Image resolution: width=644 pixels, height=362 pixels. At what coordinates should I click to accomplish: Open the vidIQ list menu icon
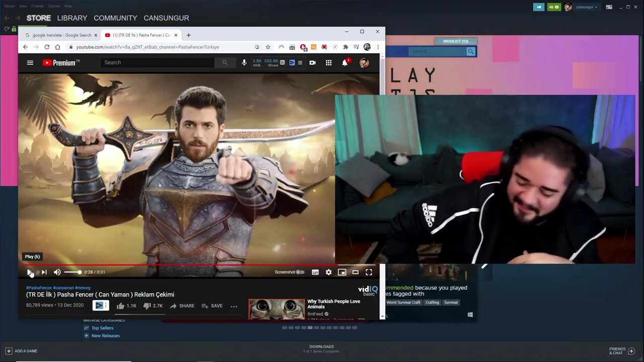(x=300, y=62)
